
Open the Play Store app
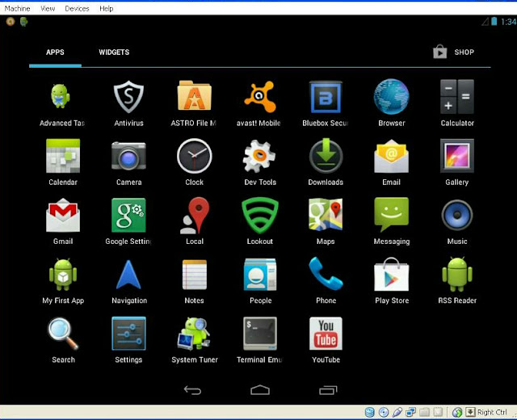[391, 281]
